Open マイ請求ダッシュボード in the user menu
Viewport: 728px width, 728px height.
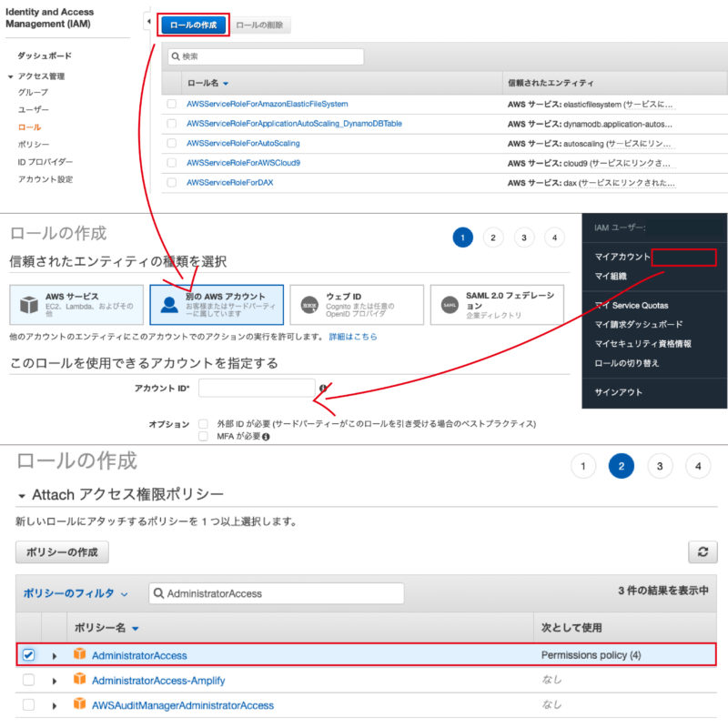pyautogui.click(x=639, y=325)
